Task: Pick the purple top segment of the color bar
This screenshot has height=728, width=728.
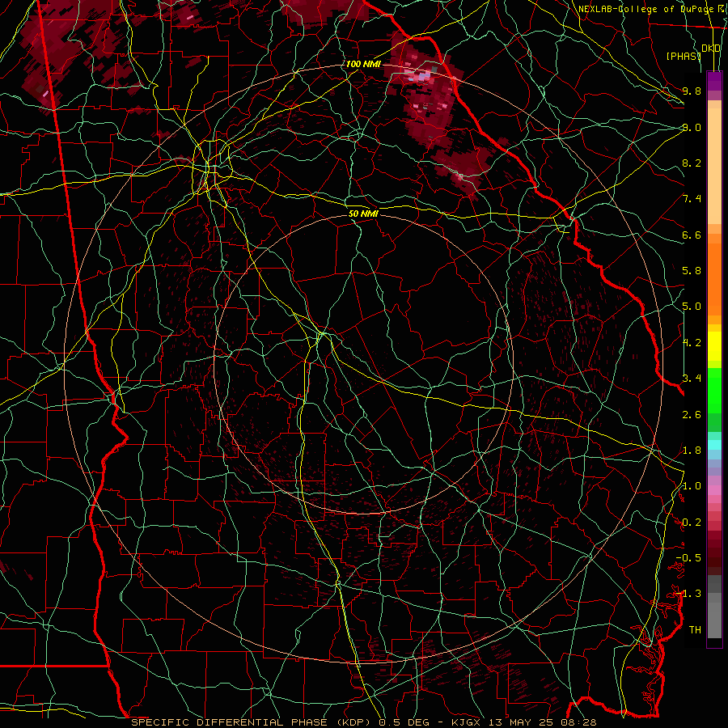Action: point(714,81)
